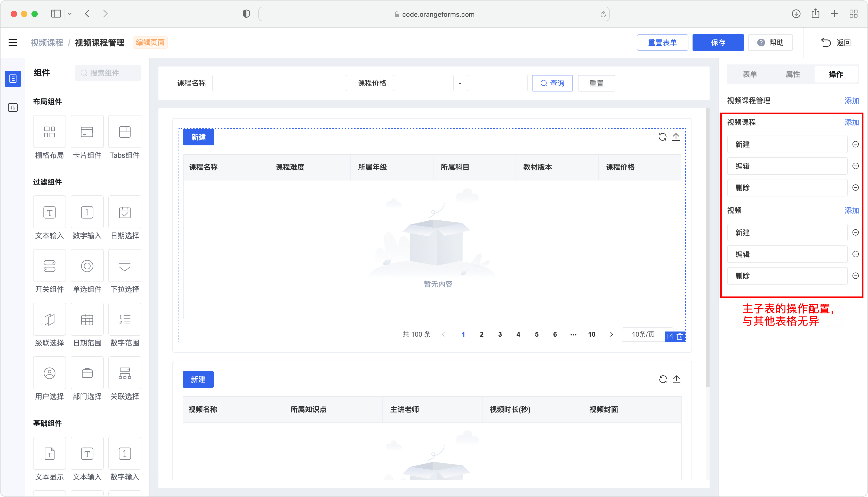This screenshot has width=868, height=497.
Task: Click 新建 button above video table
Action: click(x=198, y=379)
